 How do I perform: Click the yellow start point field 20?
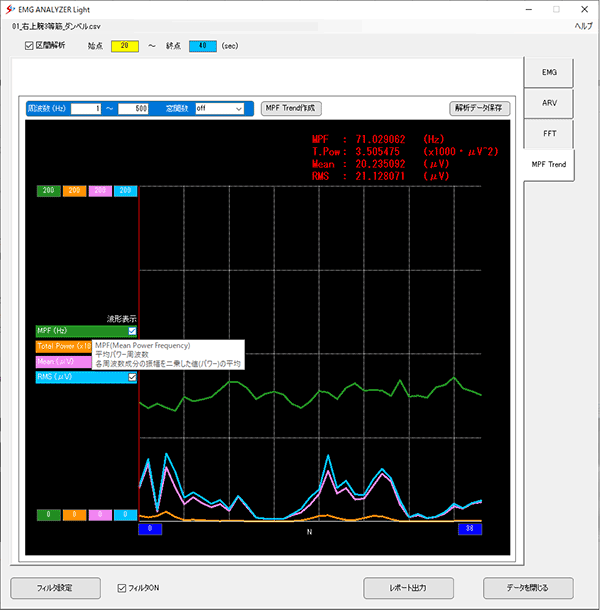[x=125, y=46]
